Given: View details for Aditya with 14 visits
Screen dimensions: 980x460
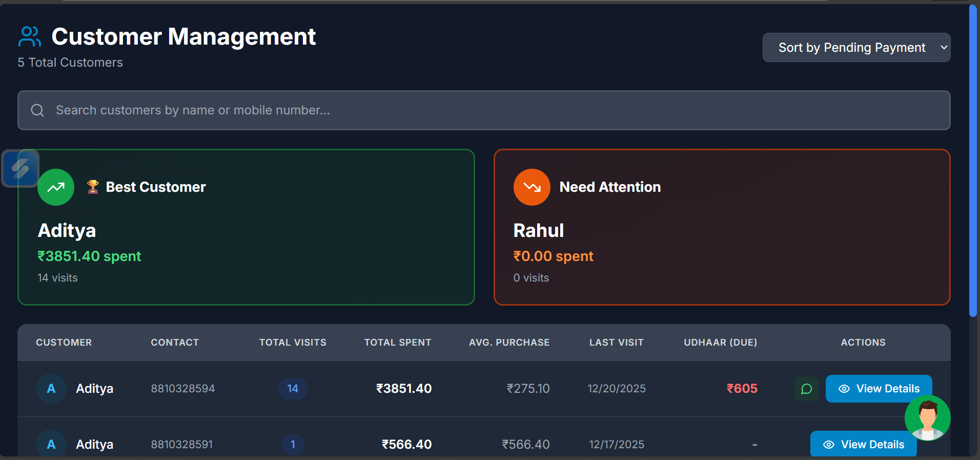Looking at the screenshot, I should click(x=879, y=388).
